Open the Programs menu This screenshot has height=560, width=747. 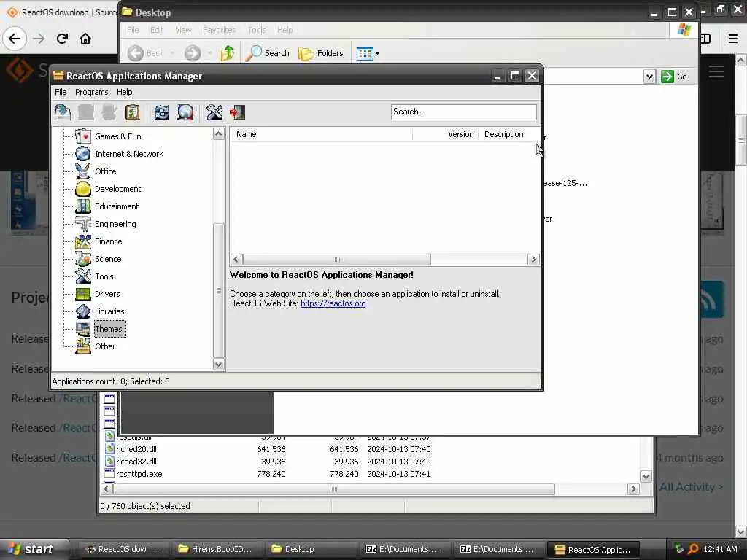(91, 92)
